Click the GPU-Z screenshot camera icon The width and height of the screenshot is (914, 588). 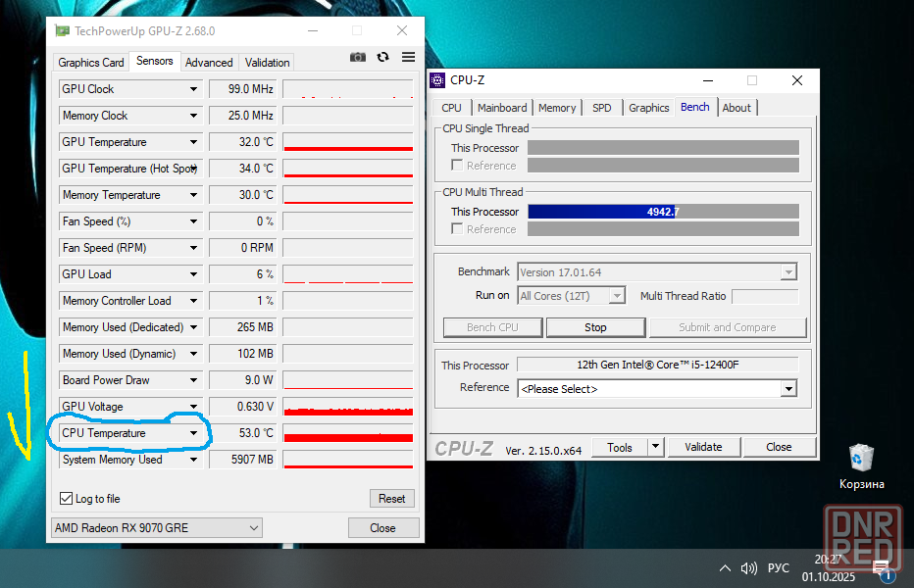click(358, 58)
